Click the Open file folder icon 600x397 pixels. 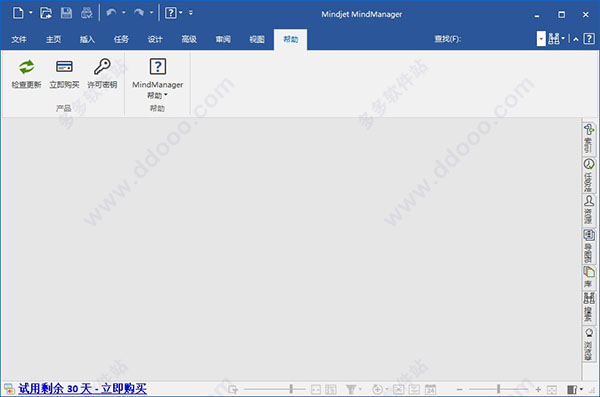46,13
